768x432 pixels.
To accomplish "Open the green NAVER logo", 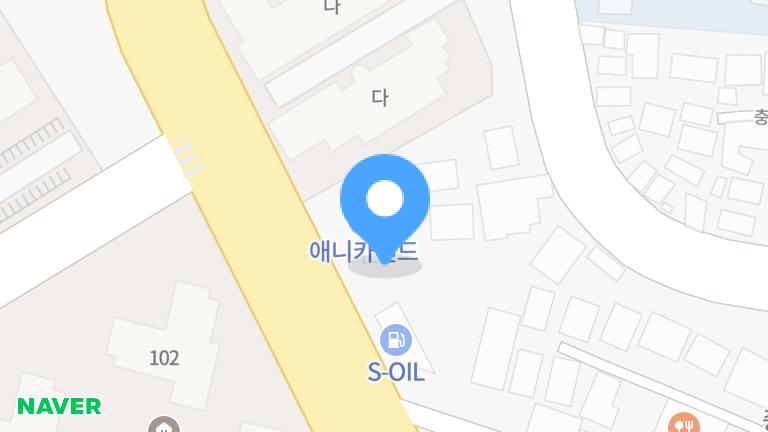I will coord(59,406).
